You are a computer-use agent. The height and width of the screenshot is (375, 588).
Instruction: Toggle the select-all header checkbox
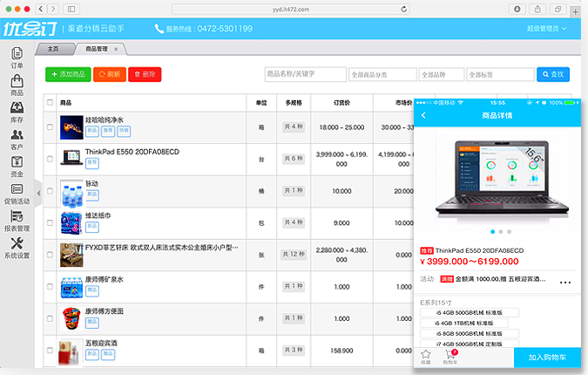pyautogui.click(x=50, y=102)
